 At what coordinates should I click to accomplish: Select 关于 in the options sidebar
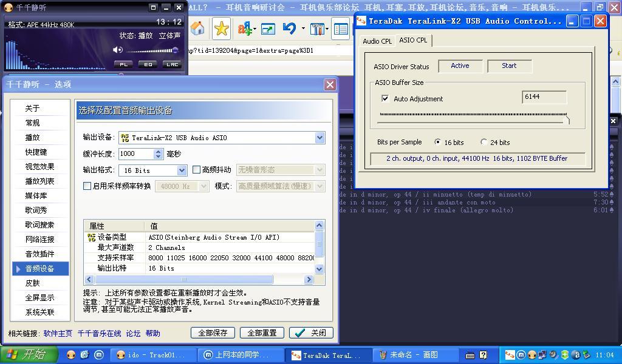(x=40, y=108)
